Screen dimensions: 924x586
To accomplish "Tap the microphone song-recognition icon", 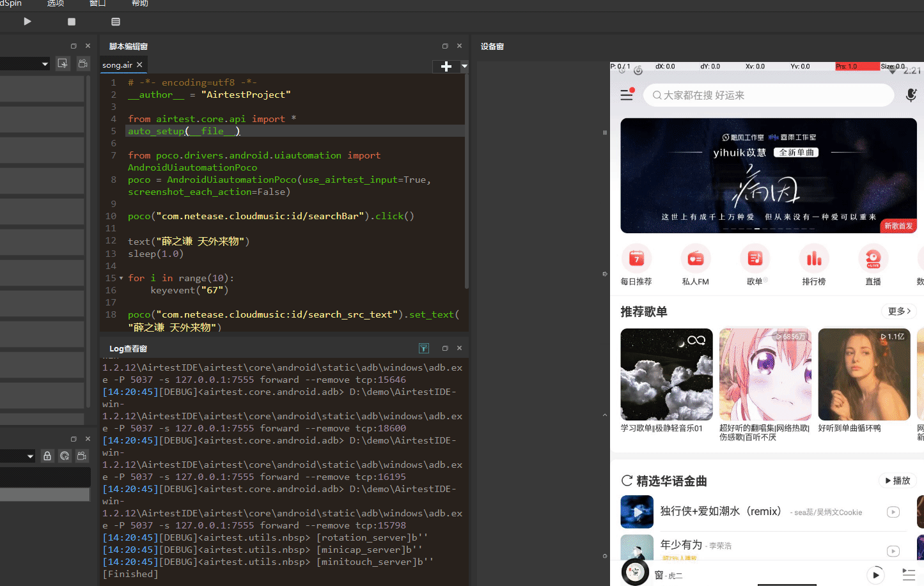I will point(911,95).
